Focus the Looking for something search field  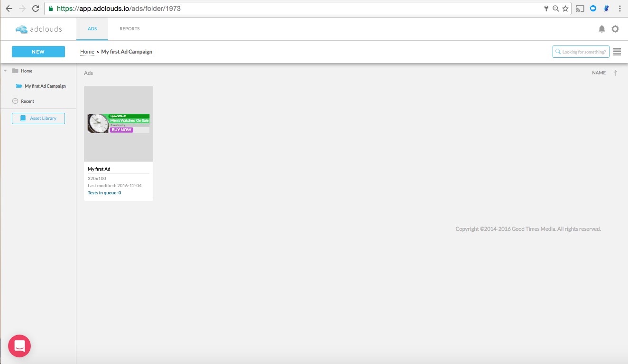click(x=581, y=52)
